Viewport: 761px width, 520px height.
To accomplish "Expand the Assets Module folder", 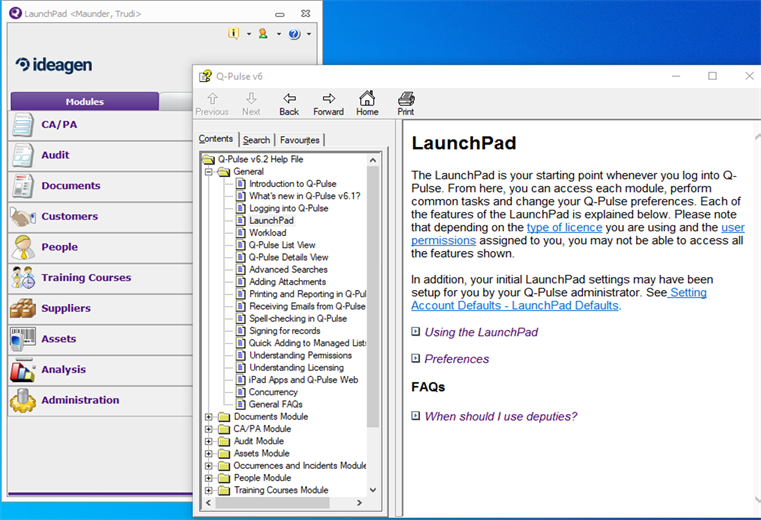I will click(x=209, y=453).
